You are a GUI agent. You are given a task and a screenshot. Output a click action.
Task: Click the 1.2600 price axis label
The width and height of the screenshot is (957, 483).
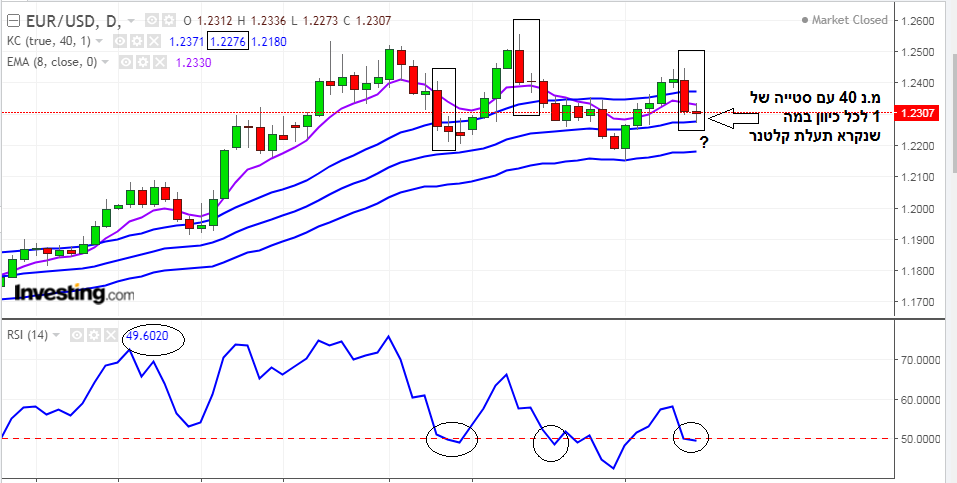pyautogui.click(x=917, y=21)
